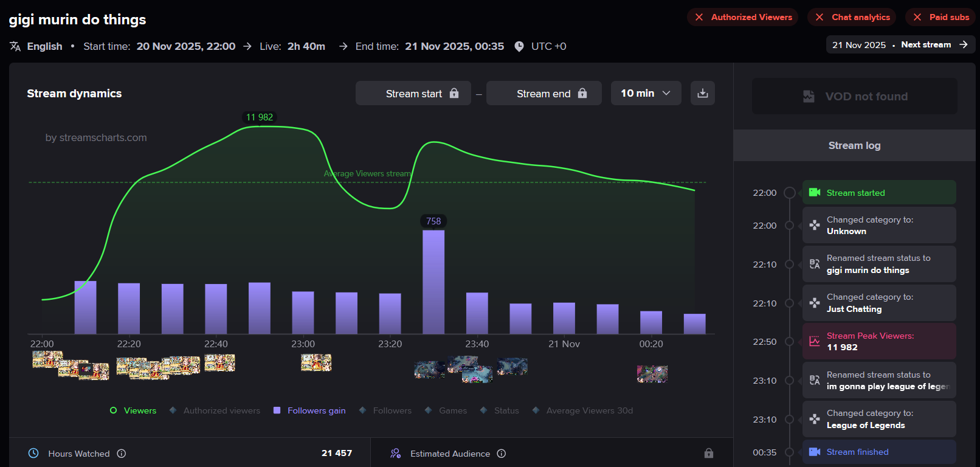
Task: Toggle the Authorized viewers chart series
Action: 215,410
